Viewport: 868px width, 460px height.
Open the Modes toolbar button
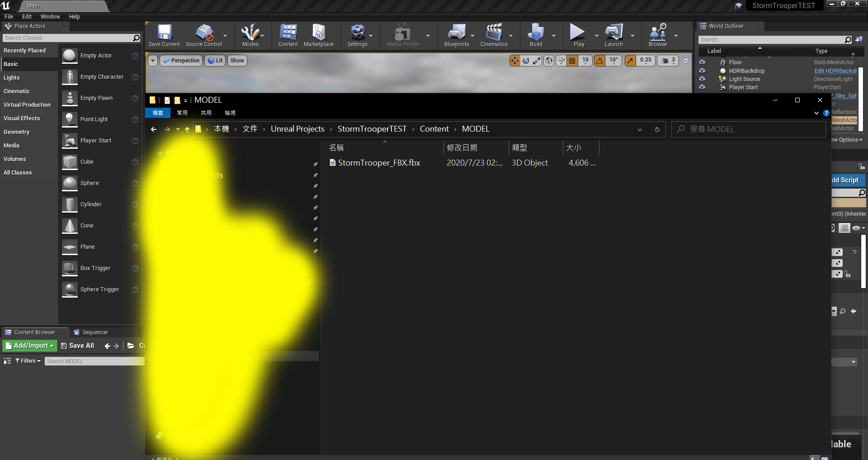click(x=250, y=35)
